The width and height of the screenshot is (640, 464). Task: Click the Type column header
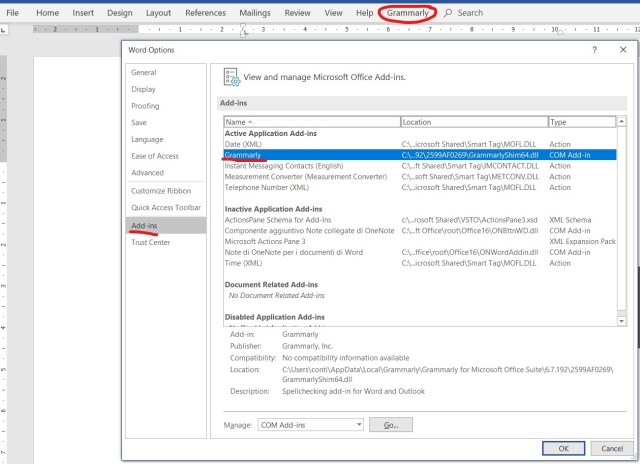(578, 122)
